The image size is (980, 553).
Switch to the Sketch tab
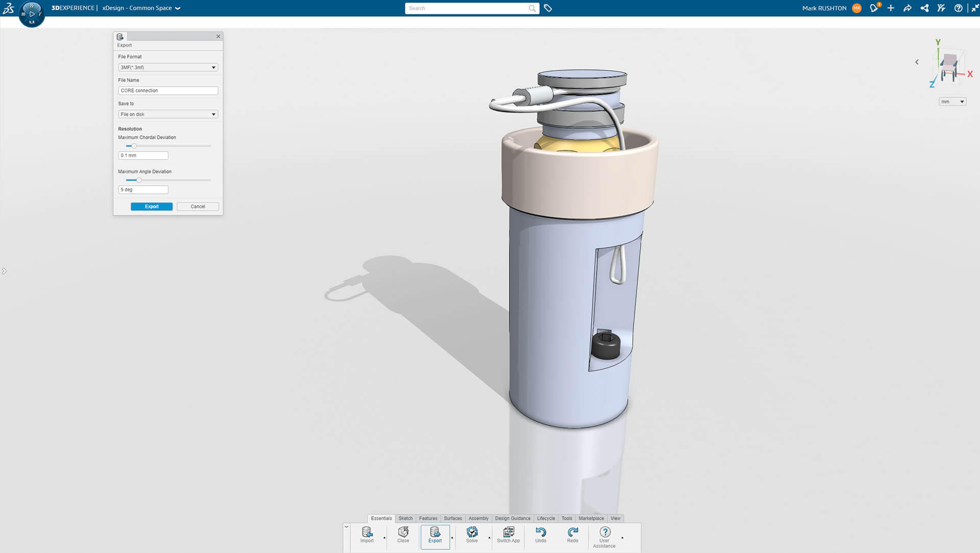coord(405,518)
